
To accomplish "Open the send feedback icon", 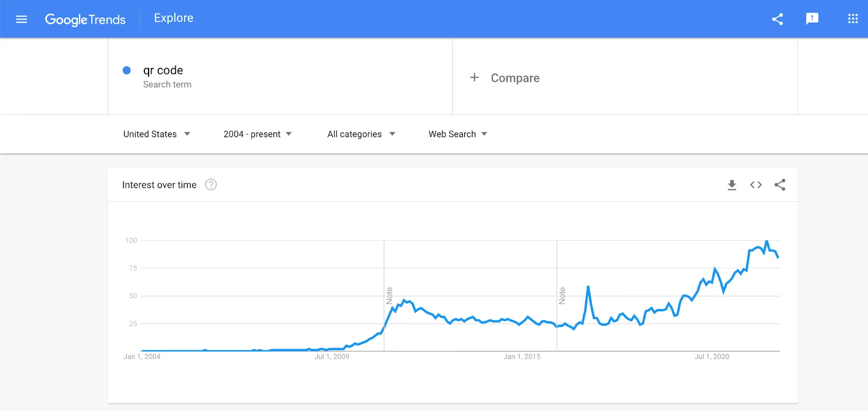I will click(x=812, y=19).
